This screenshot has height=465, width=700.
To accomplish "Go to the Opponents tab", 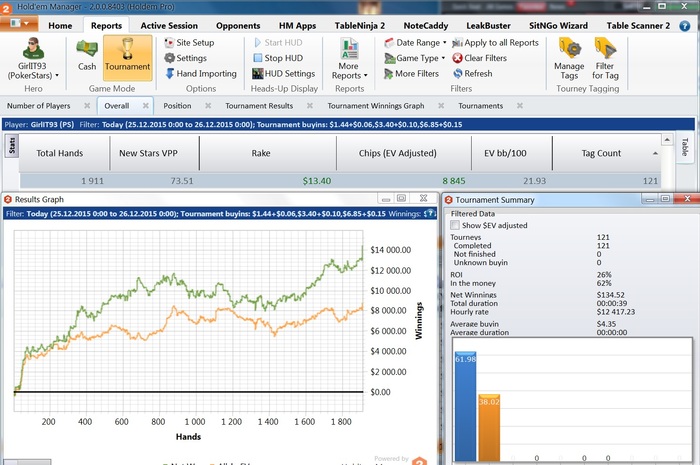I will coord(238,26).
